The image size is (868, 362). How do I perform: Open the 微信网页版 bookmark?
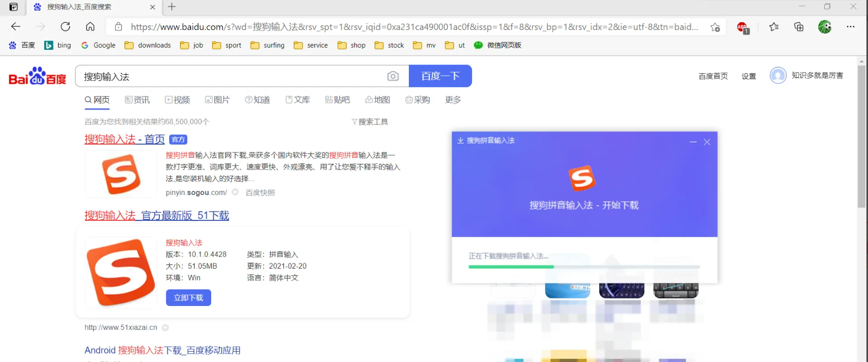point(498,45)
